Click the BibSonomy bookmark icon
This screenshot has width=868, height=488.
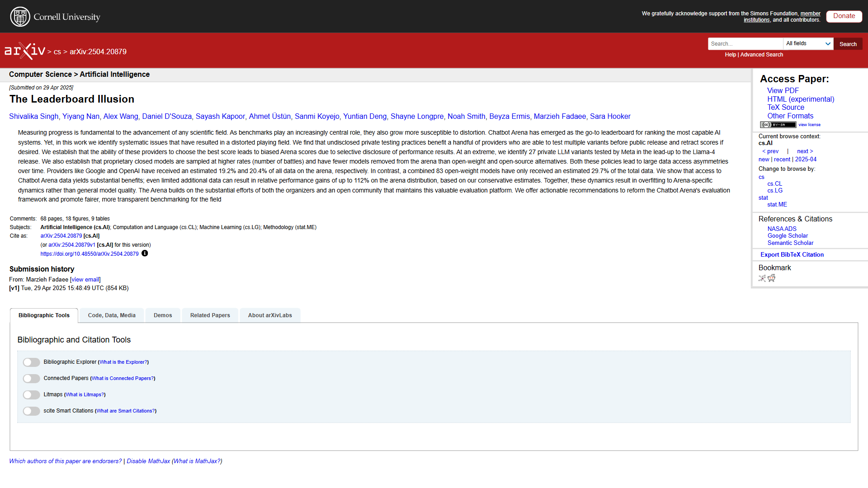pos(762,278)
